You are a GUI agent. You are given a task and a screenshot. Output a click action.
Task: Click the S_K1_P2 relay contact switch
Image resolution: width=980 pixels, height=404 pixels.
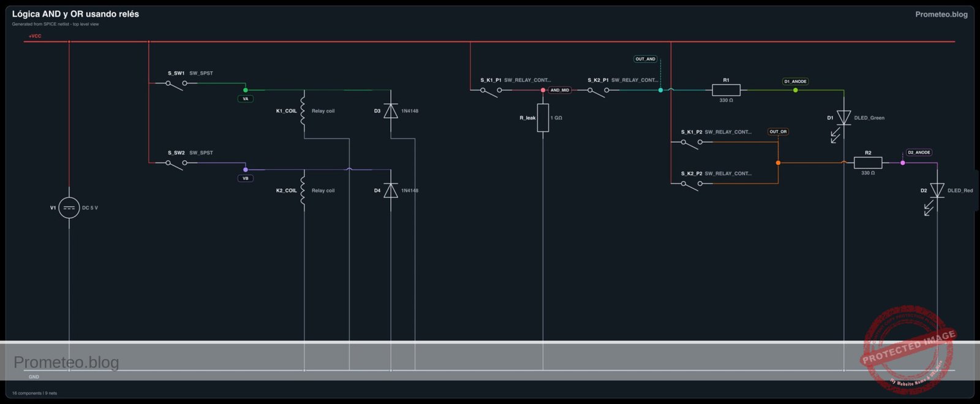pyautogui.click(x=692, y=144)
